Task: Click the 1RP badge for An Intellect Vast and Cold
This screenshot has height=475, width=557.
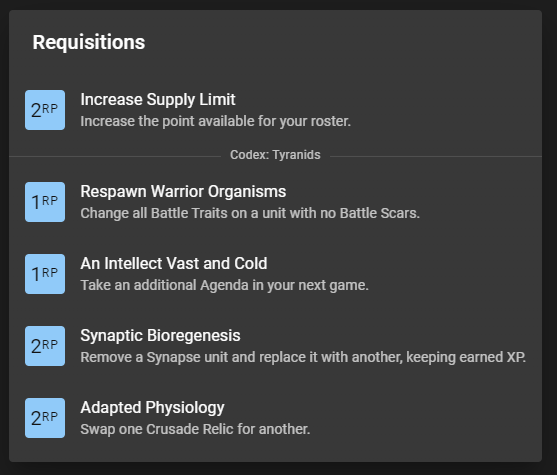Action: (45, 274)
